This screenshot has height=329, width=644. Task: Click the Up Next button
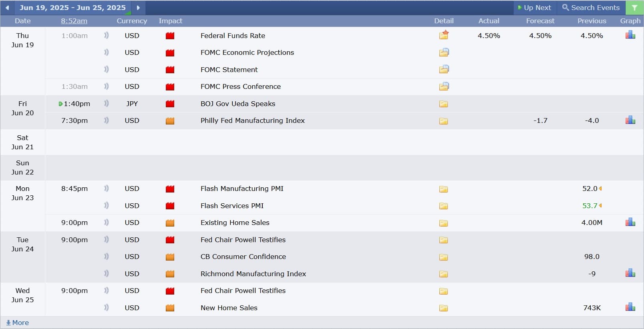click(x=535, y=8)
